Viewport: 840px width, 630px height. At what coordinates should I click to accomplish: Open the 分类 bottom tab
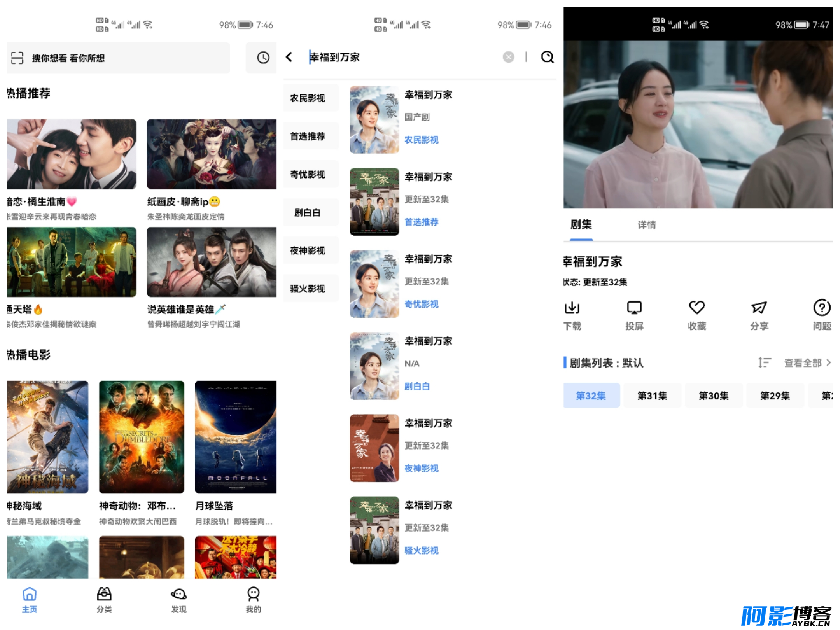click(x=104, y=600)
